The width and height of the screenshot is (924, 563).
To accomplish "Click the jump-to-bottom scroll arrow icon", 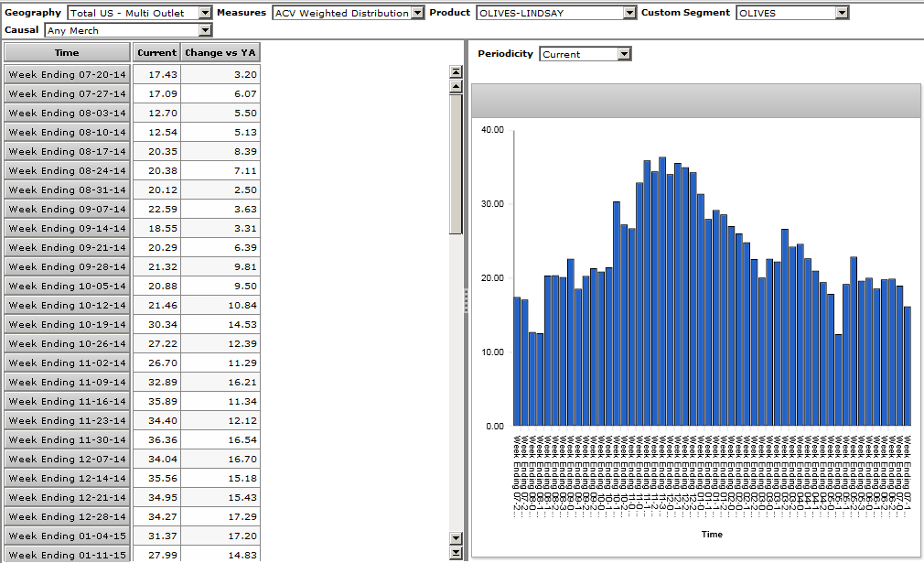I will (456, 553).
